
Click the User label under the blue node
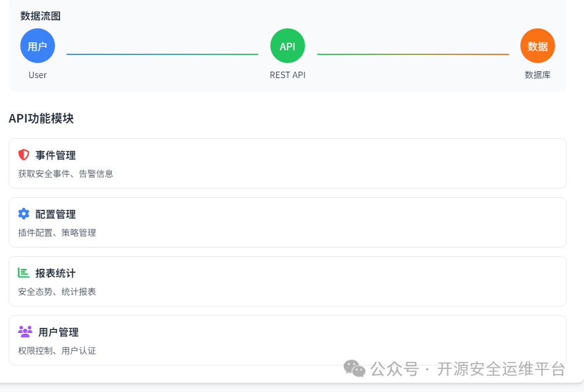tap(38, 75)
